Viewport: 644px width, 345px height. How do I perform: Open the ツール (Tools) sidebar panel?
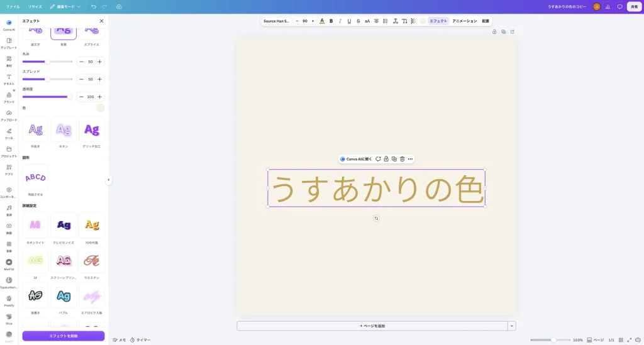(x=9, y=133)
